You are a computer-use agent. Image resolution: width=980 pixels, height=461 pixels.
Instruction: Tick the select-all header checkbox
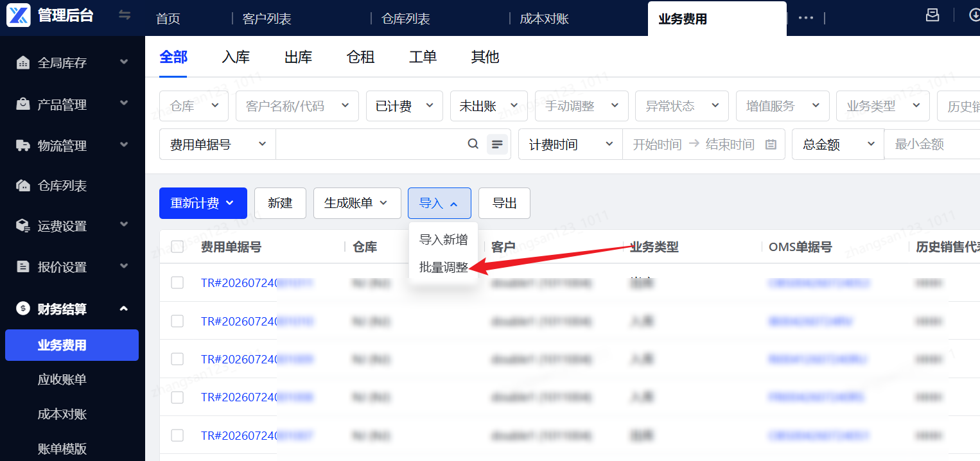coord(177,246)
